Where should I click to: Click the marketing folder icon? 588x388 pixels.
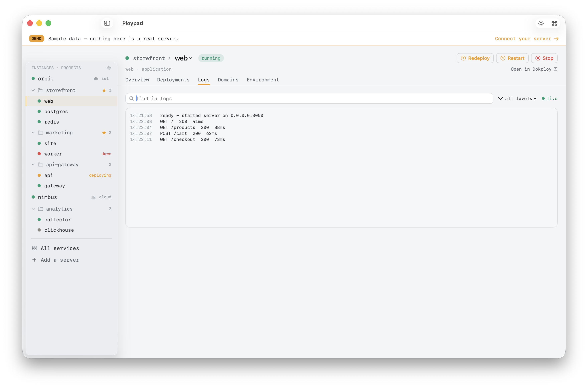coord(41,133)
